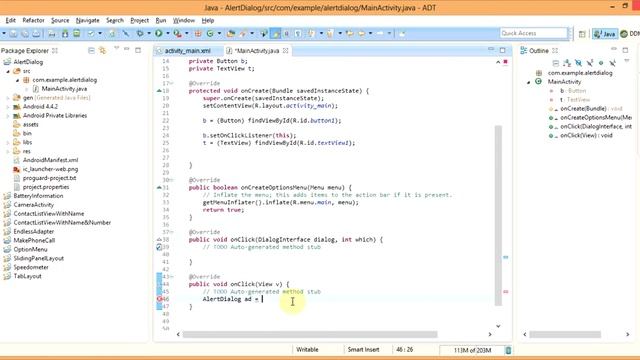The image size is (640, 360).
Task: Toggle alphabetical Sort in Outline
Action: 567,63
